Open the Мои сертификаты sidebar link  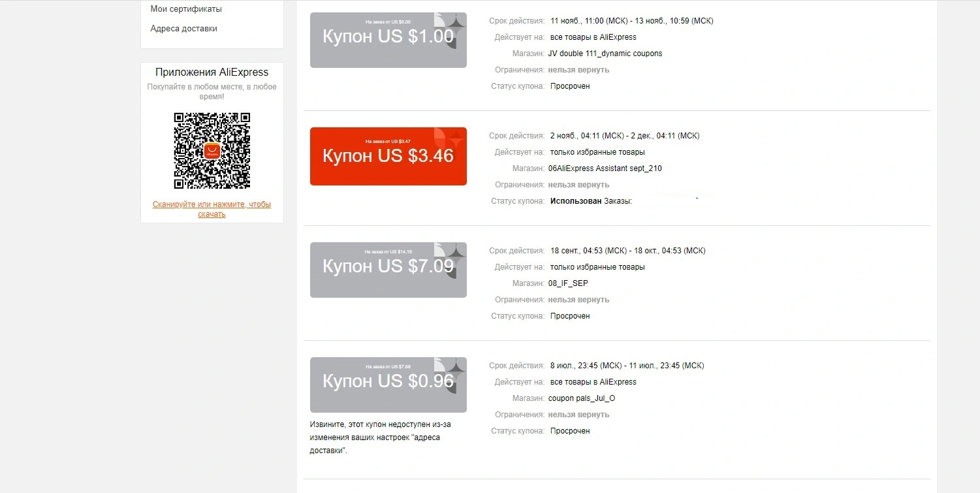point(186,9)
